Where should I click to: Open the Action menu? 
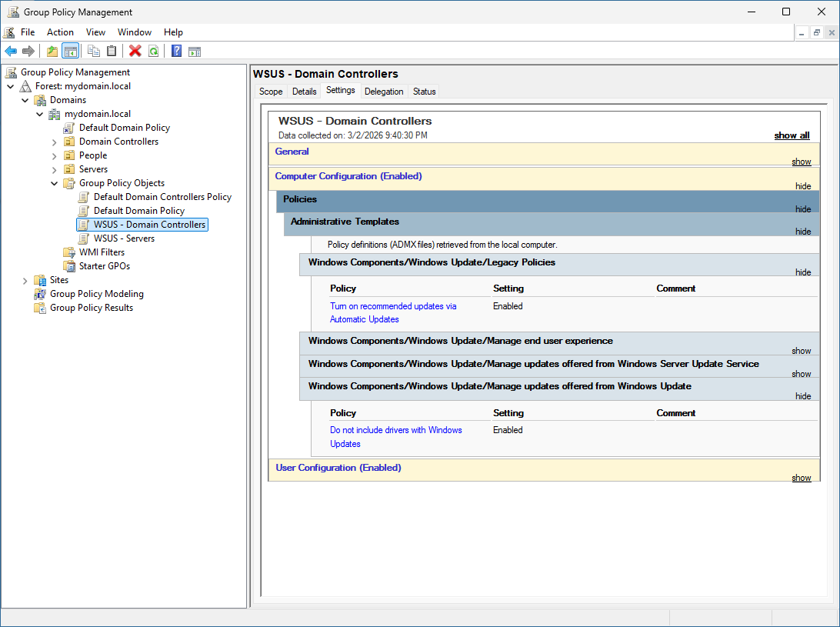click(60, 32)
